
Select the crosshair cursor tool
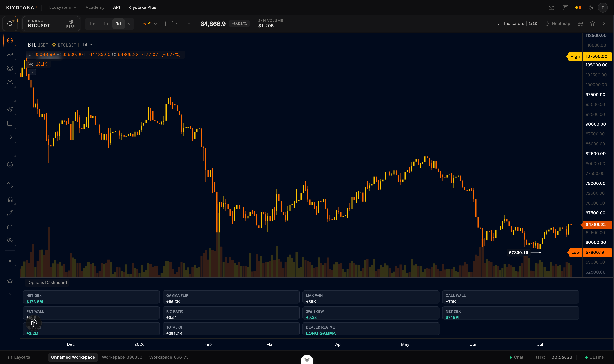pyautogui.click(x=10, y=41)
